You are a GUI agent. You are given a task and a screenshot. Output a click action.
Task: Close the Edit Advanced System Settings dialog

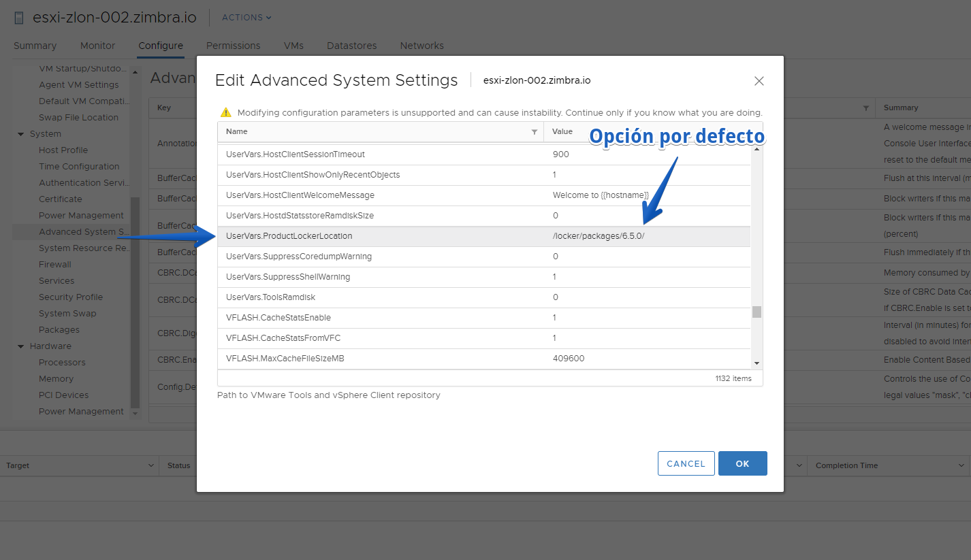(x=759, y=81)
